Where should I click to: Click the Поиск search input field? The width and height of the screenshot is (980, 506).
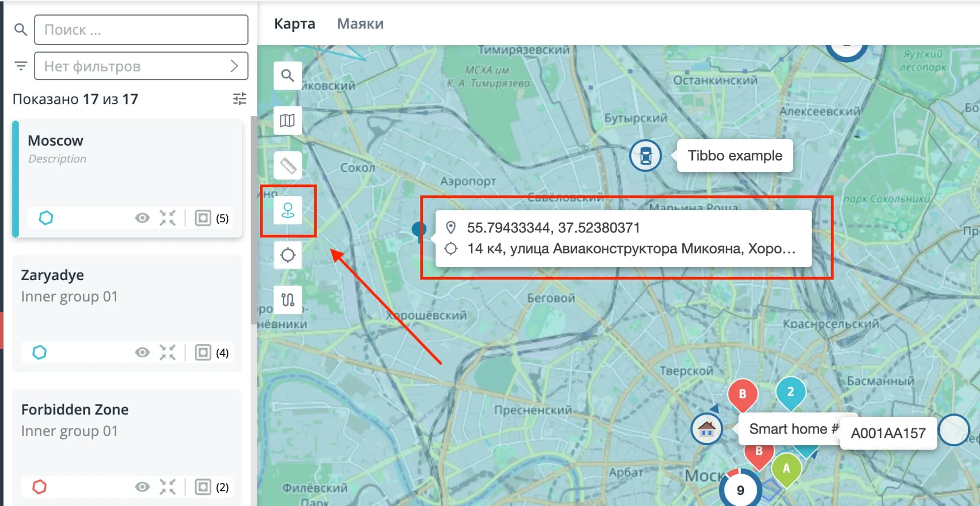141,30
